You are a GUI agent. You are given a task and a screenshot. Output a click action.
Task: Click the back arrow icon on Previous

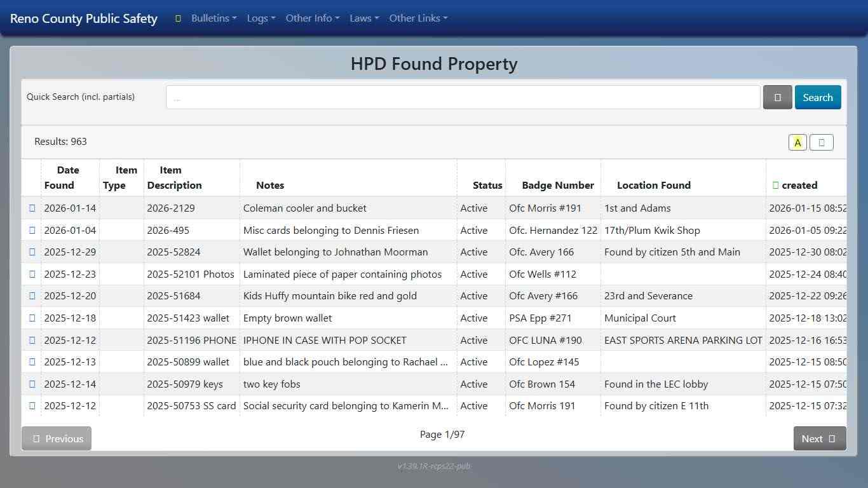point(37,438)
